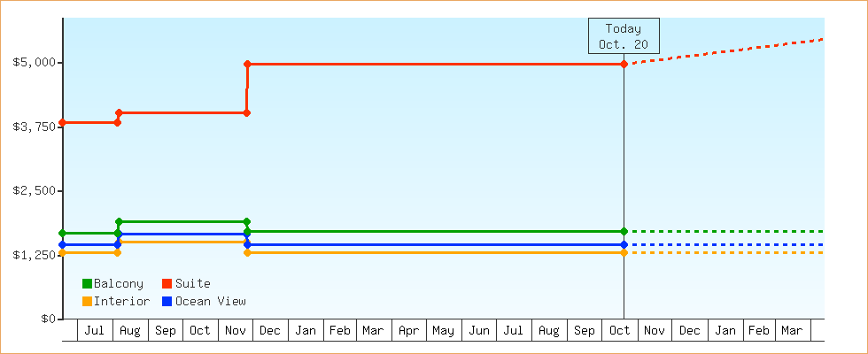Click the blue Ocean View legend swatch
The width and height of the screenshot is (868, 354).
click(167, 301)
